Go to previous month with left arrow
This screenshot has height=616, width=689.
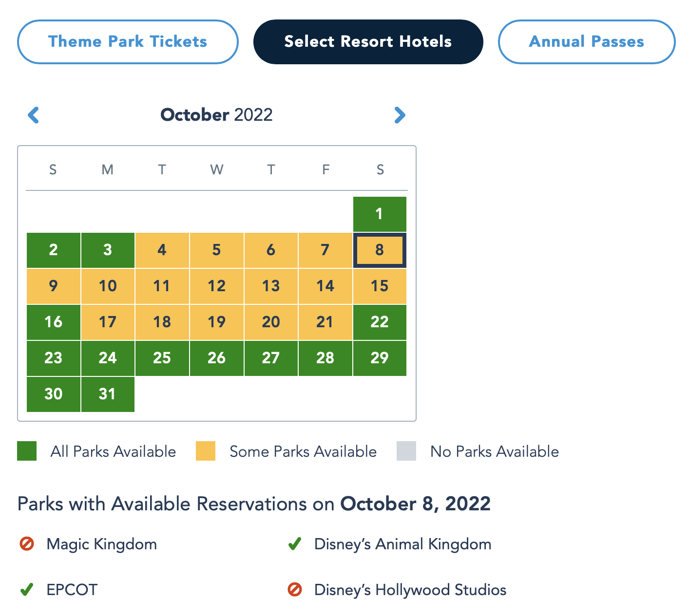(33, 115)
